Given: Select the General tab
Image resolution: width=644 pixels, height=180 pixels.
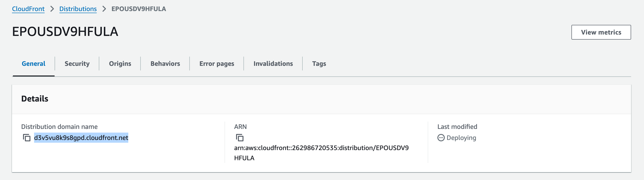Looking at the screenshot, I should pyautogui.click(x=33, y=64).
